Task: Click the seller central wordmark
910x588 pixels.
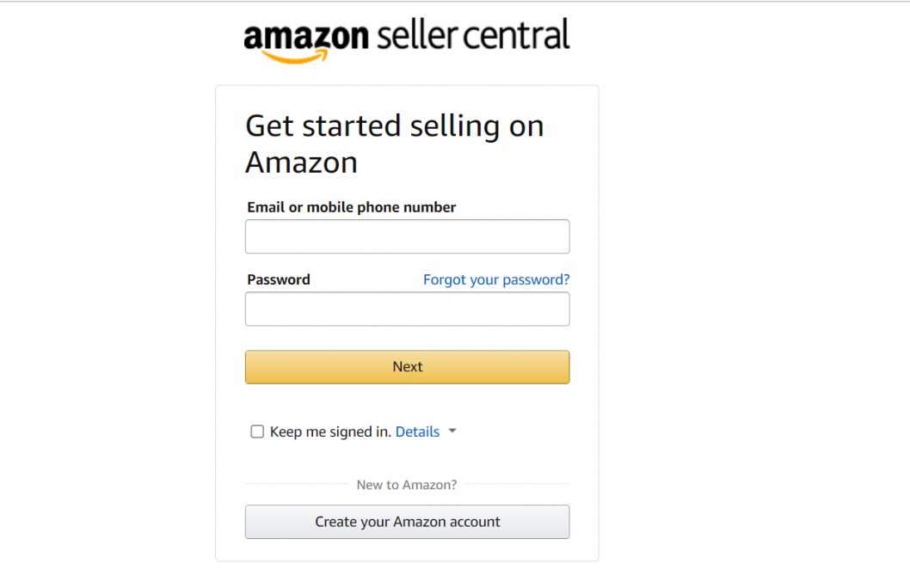Action: 471,36
